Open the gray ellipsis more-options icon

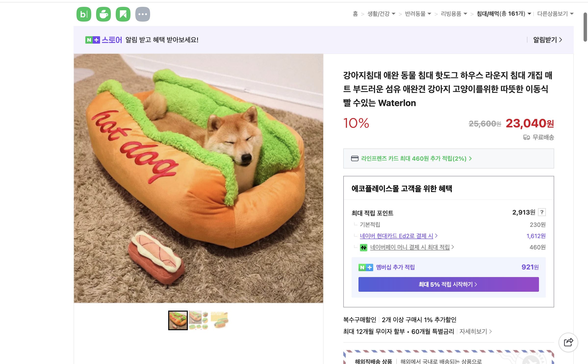[143, 14]
